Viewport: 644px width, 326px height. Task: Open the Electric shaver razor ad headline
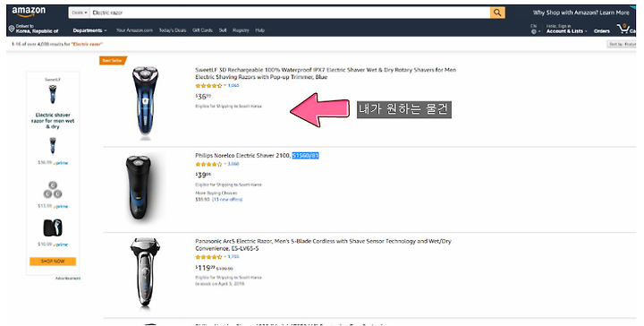pyautogui.click(x=53, y=121)
